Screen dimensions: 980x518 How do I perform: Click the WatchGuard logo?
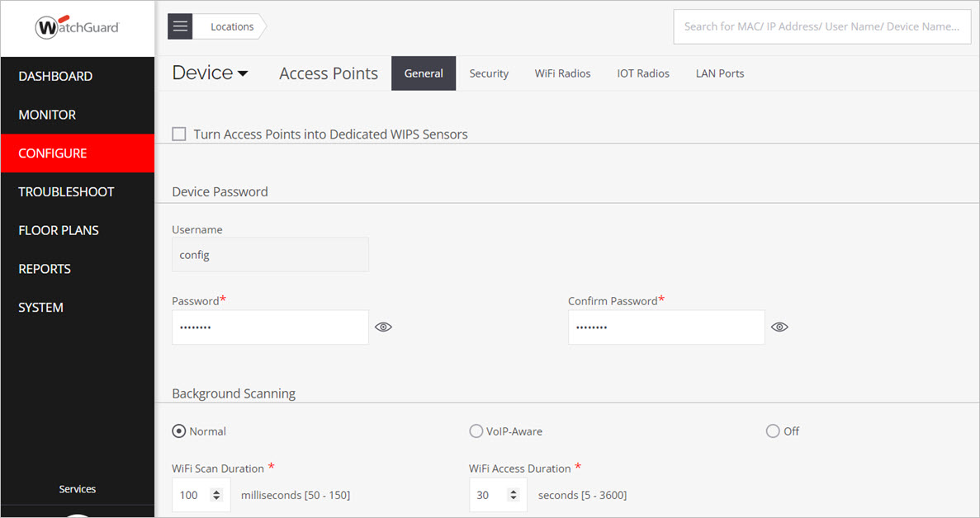(77, 26)
